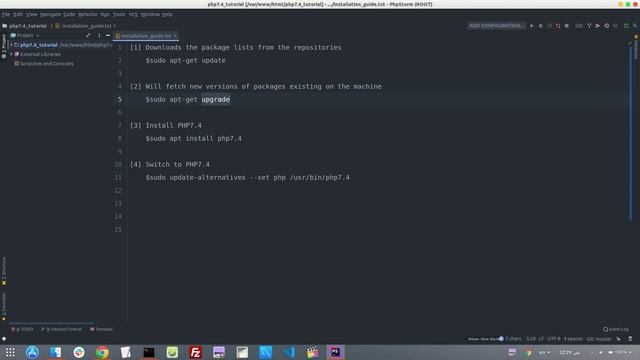Open the Terminal tool window
The image size is (640, 360).
101,329
